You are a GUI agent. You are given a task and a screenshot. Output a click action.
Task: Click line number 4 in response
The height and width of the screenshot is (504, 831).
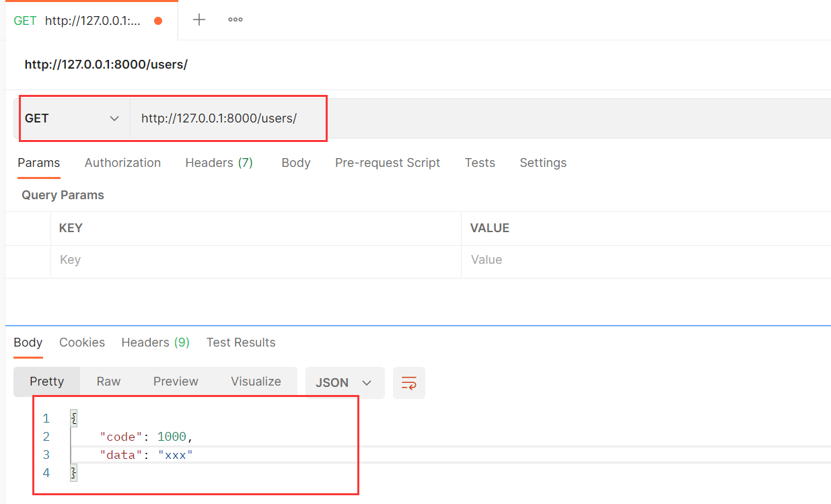coord(46,473)
